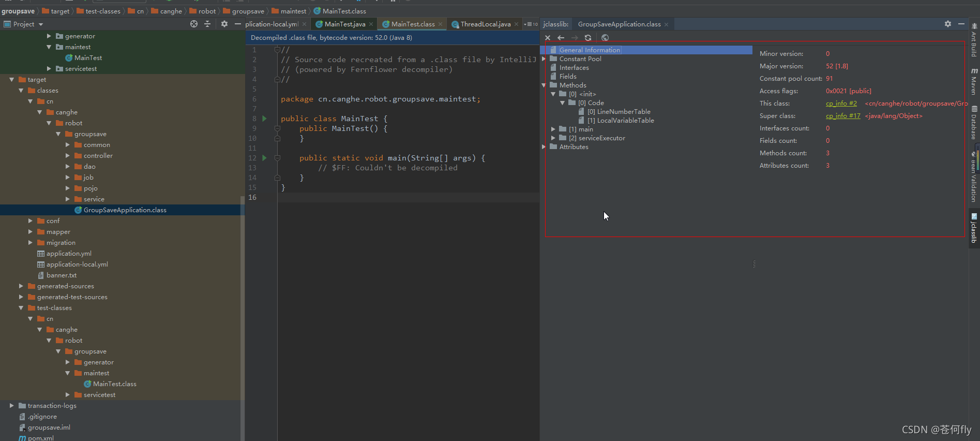This screenshot has width=980, height=441.
Task: Select GroupSaveApplication.class jclasslib tab
Action: pos(619,24)
